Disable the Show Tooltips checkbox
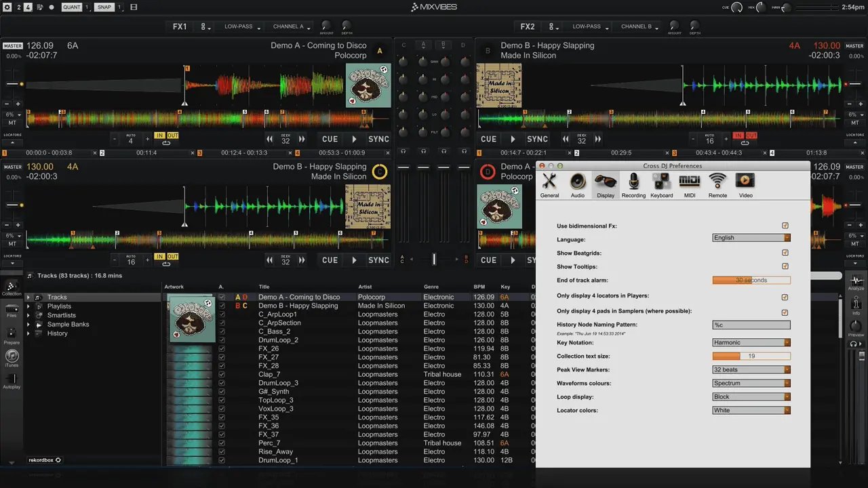 coord(785,266)
